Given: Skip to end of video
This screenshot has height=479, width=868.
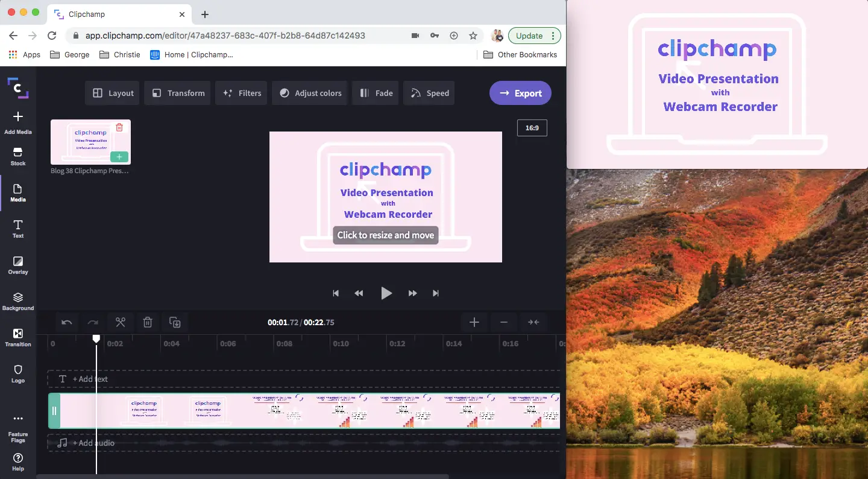Looking at the screenshot, I should [436, 293].
